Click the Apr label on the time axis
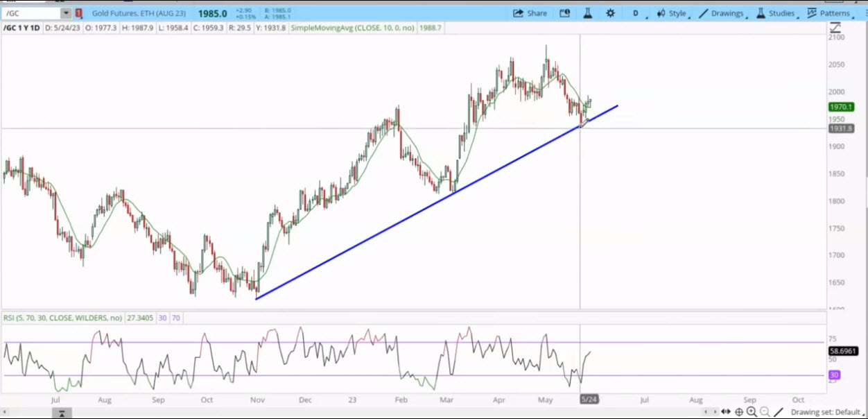The height and width of the screenshot is (419, 868). [x=499, y=400]
